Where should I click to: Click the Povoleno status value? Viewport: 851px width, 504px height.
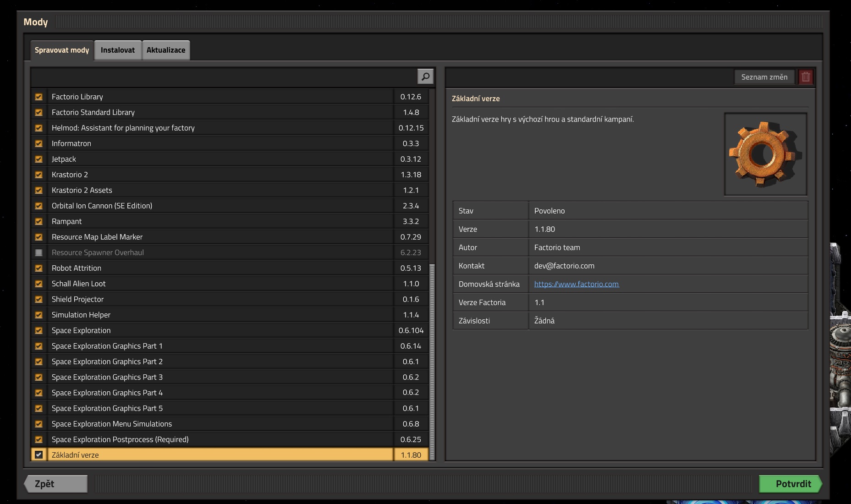[549, 211]
